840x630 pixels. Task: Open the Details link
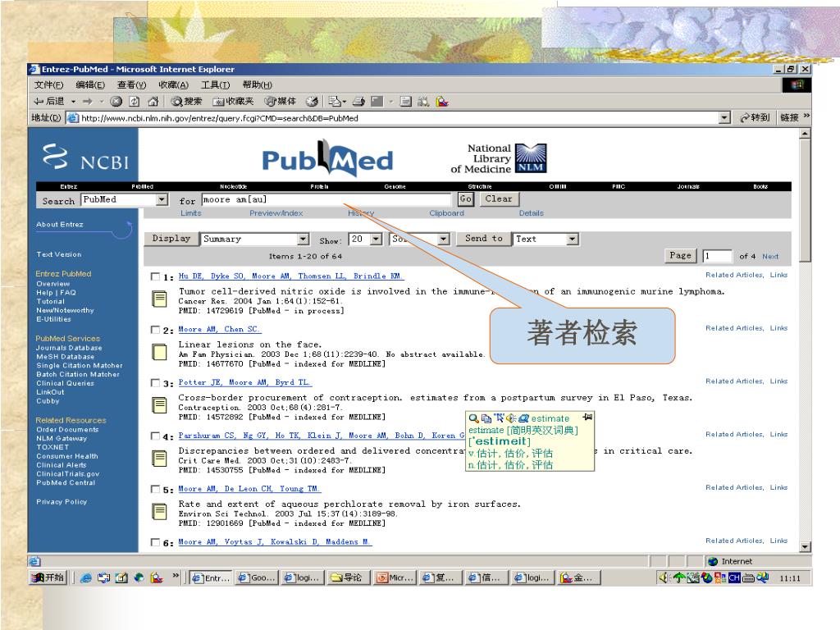[x=531, y=213]
